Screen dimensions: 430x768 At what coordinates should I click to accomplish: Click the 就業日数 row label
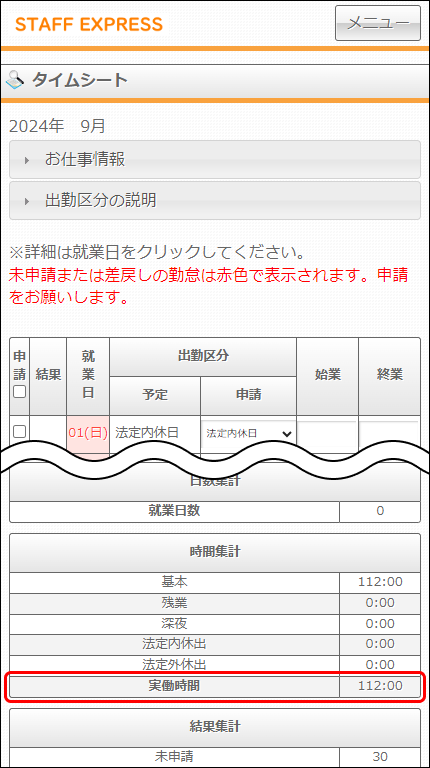click(174, 511)
